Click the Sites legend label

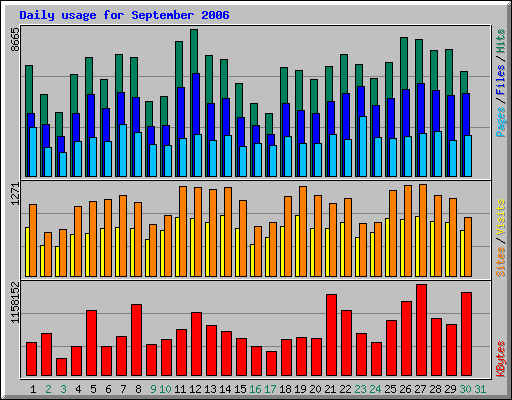(x=500, y=262)
